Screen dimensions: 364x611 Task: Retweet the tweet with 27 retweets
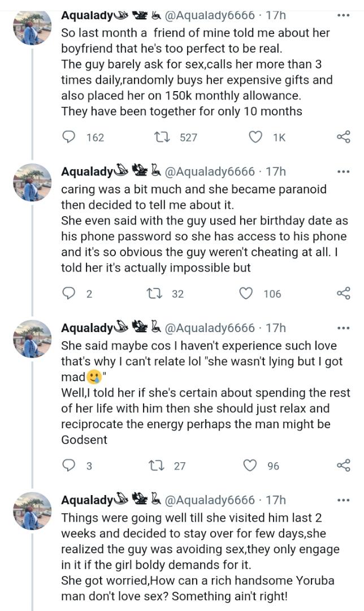tap(154, 466)
